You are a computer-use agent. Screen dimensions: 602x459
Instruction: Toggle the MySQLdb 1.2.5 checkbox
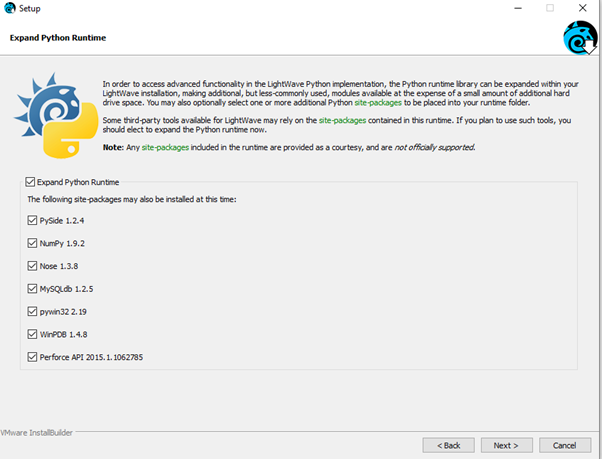click(32, 289)
